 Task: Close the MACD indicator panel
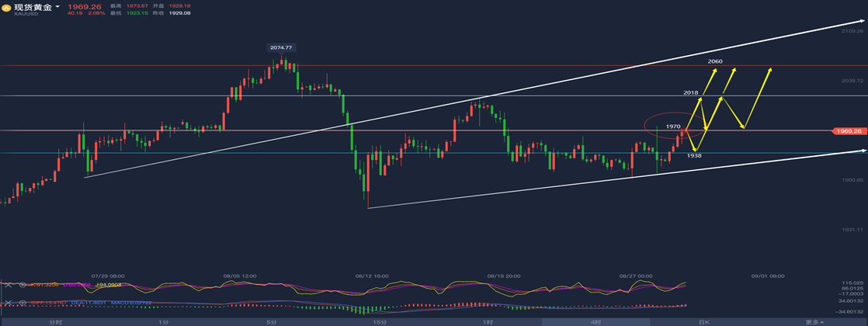pyautogui.click(x=9, y=303)
